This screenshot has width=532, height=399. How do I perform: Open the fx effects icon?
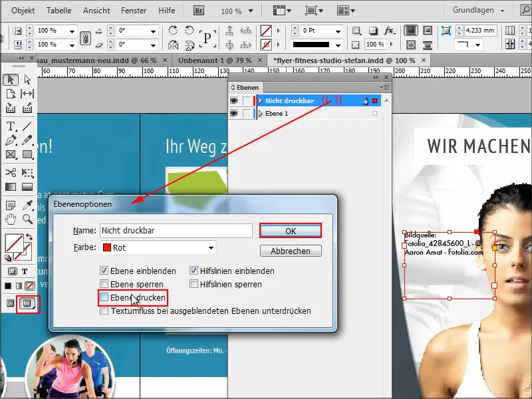click(390, 31)
